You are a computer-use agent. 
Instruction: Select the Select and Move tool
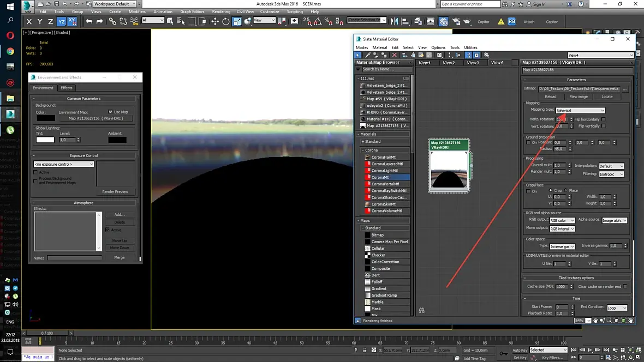click(x=214, y=21)
